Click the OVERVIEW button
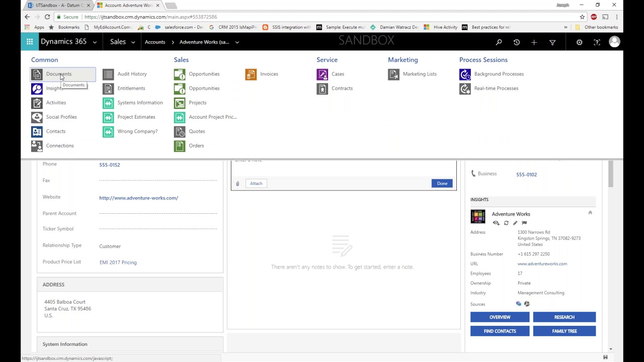The image size is (644, 362). pos(500,317)
